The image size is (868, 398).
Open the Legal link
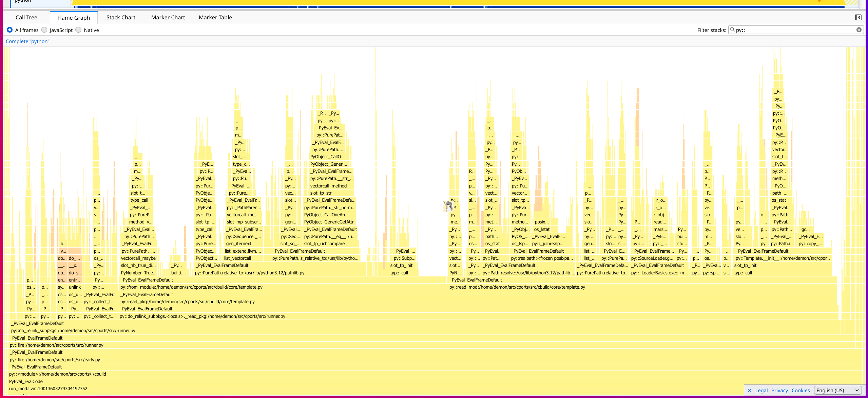[x=761, y=391]
